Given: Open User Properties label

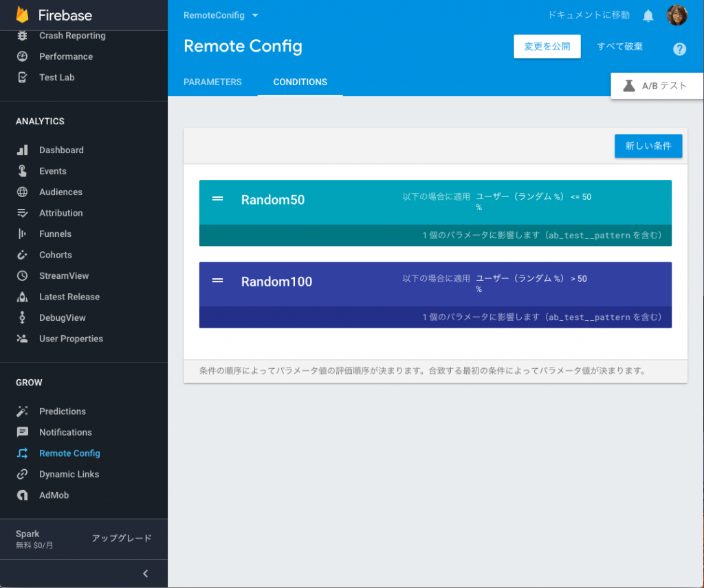Looking at the screenshot, I should [71, 339].
